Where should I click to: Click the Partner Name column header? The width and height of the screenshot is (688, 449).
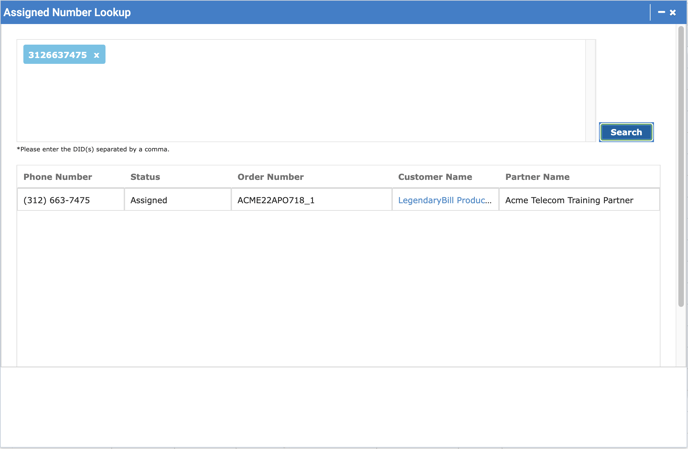(x=537, y=177)
